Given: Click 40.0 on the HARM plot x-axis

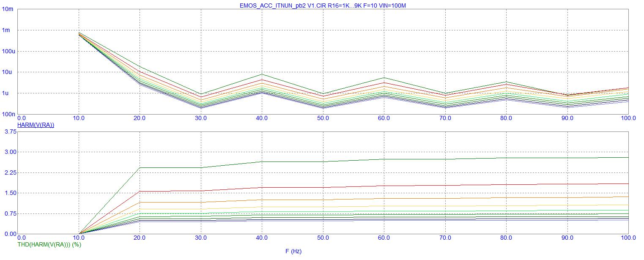Looking at the screenshot, I should click(x=262, y=118).
